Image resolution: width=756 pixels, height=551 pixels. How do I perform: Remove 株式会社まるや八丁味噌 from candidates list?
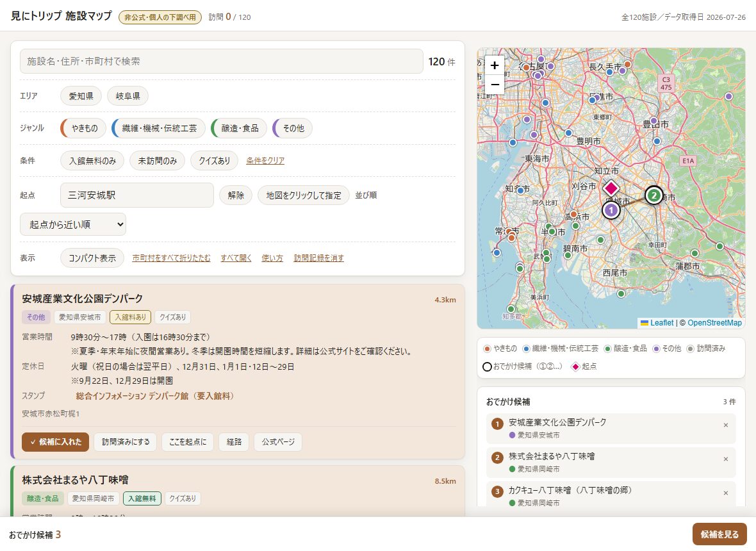click(726, 459)
